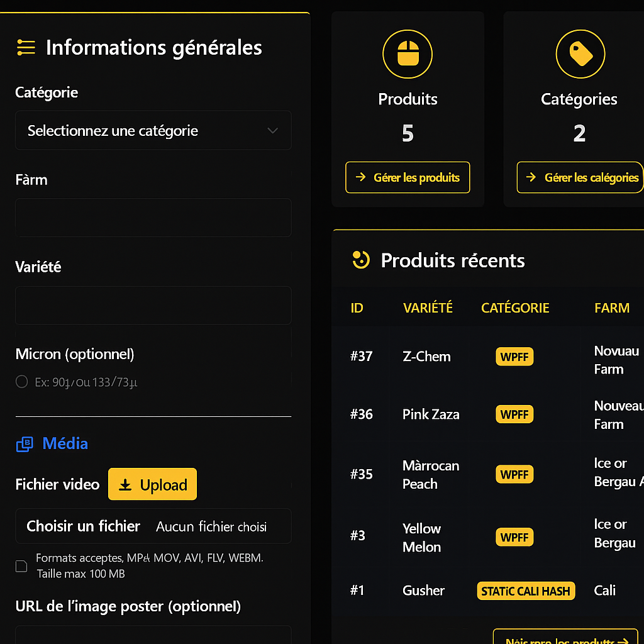Screen dimensions: 644x644
Task: Select the Micron example radio button
Action: [21, 382]
